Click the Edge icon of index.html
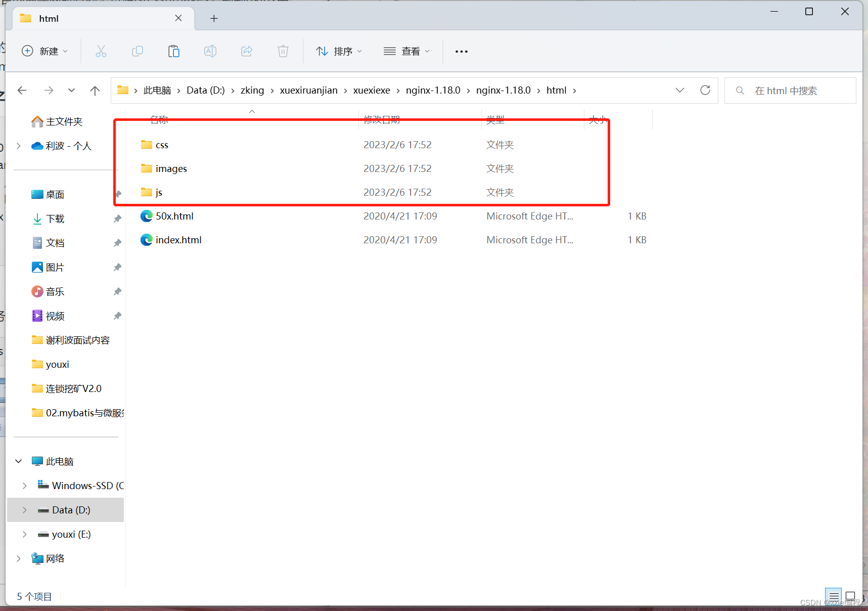The height and width of the screenshot is (611, 868). 147,240
